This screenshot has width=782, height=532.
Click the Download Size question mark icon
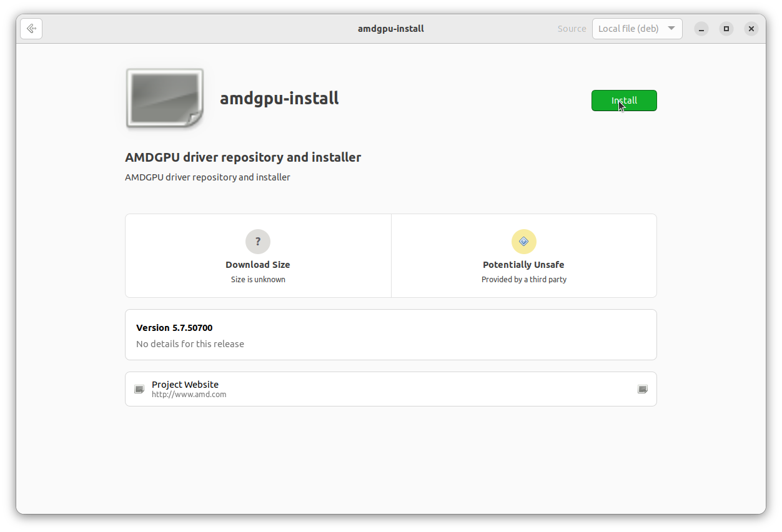[x=258, y=242]
